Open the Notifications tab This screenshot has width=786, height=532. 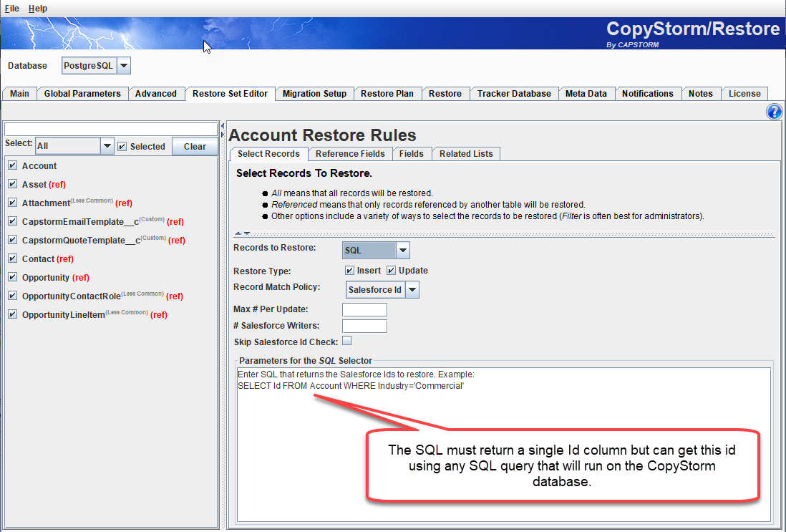[648, 94]
